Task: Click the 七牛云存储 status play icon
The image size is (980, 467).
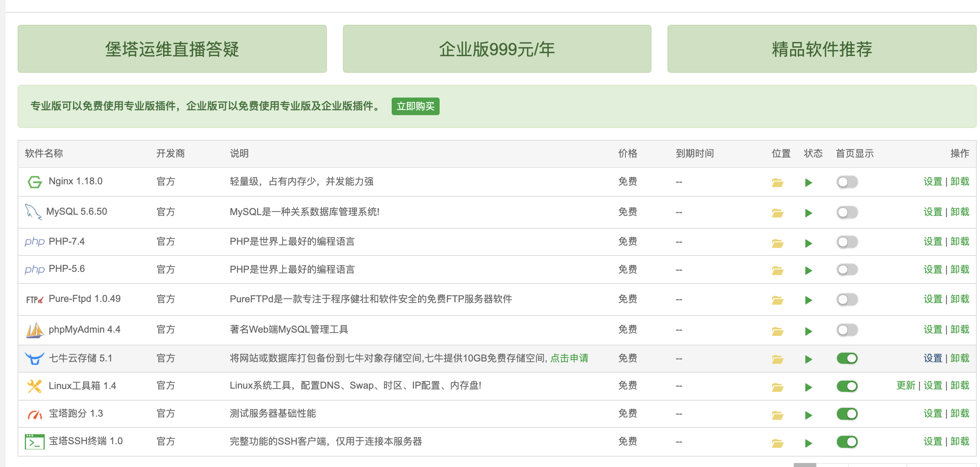Action: tap(809, 359)
